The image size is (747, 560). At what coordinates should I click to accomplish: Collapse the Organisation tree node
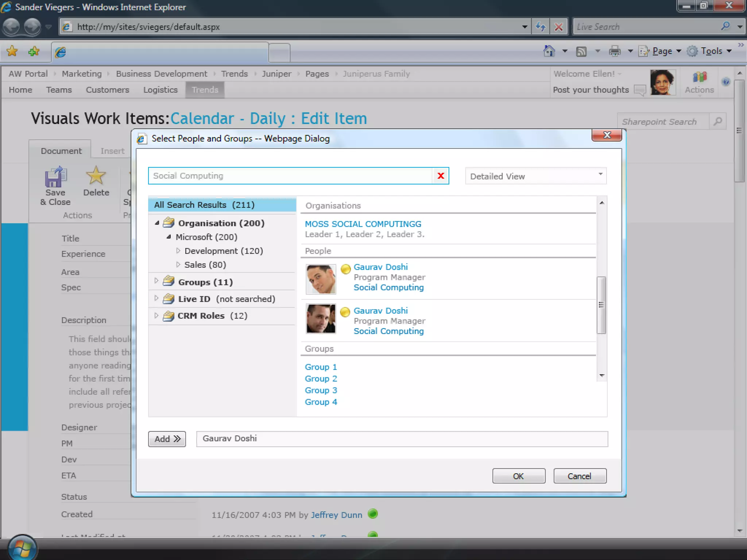point(157,223)
